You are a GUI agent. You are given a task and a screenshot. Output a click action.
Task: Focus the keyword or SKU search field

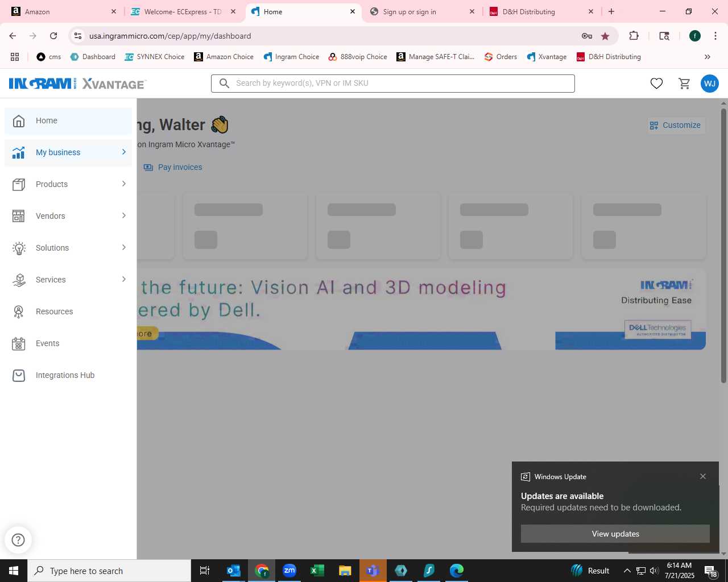393,83
